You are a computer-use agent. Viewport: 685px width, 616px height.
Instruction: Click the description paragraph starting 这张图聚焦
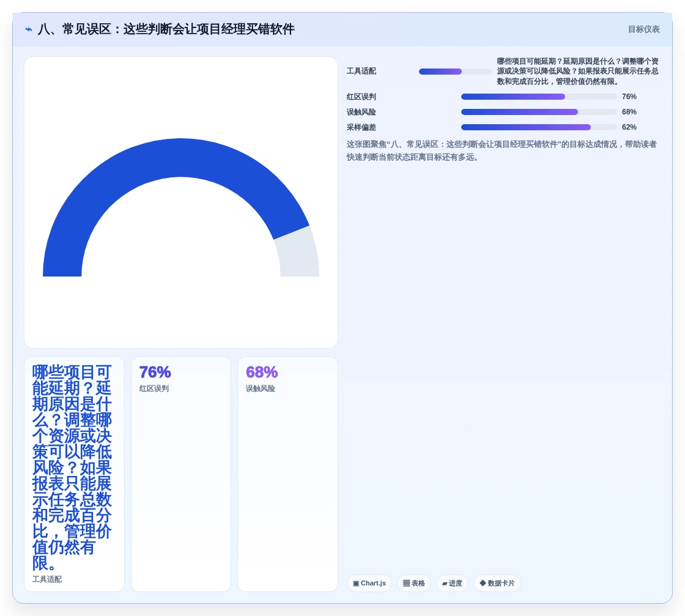pos(502,150)
